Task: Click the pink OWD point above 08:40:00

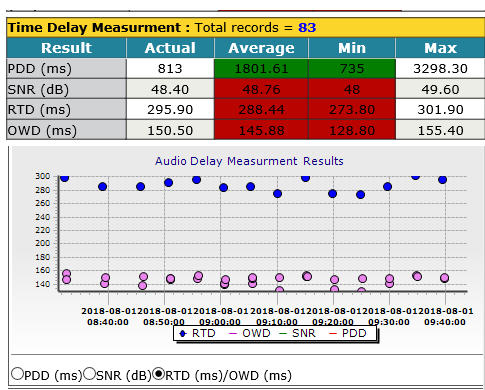Action: 105,278
